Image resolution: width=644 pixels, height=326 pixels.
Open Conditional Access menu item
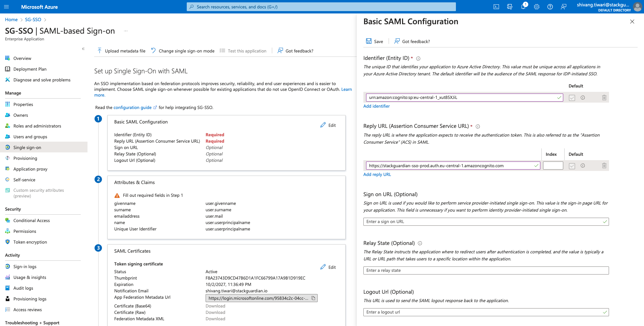31,220
